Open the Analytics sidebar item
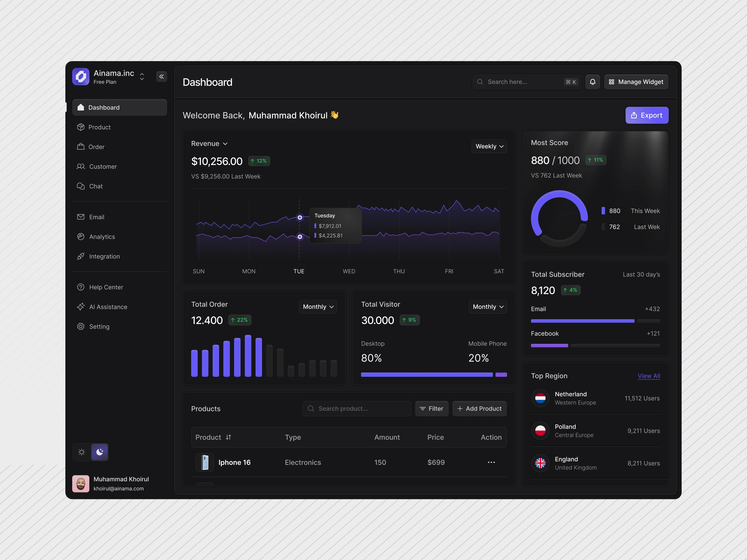747x560 pixels. point(102,237)
